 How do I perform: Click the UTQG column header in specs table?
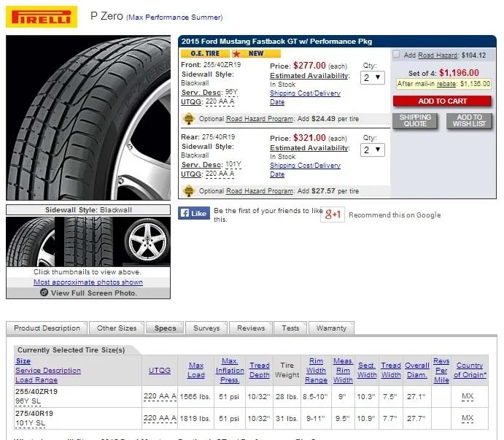coord(160,371)
